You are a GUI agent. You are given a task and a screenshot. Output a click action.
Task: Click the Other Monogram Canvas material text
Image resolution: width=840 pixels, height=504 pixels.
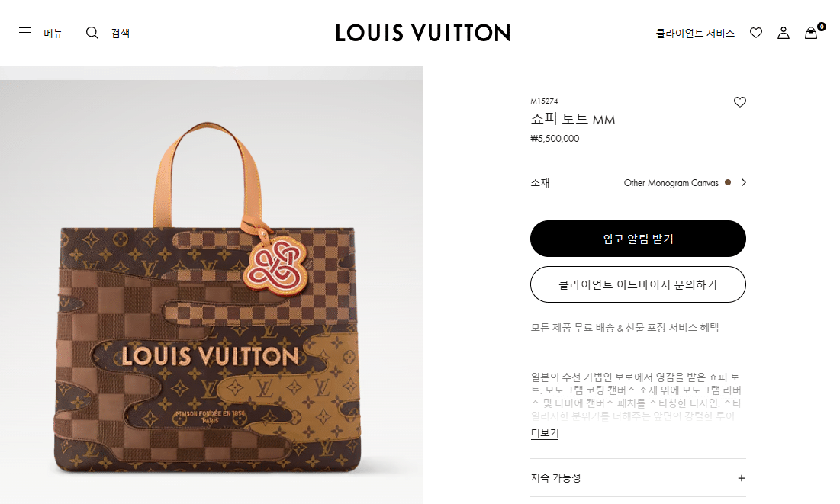[671, 183]
